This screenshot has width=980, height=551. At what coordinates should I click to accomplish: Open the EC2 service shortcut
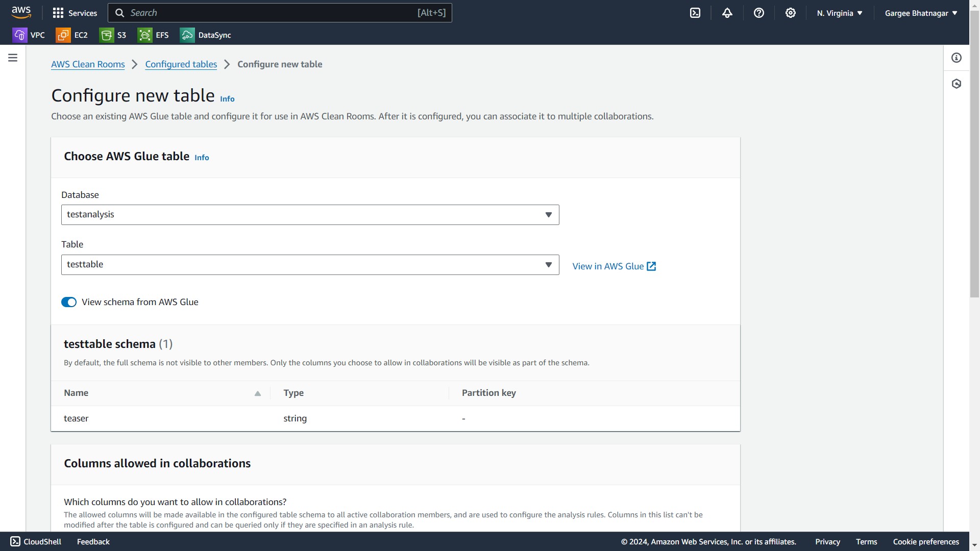[72, 35]
